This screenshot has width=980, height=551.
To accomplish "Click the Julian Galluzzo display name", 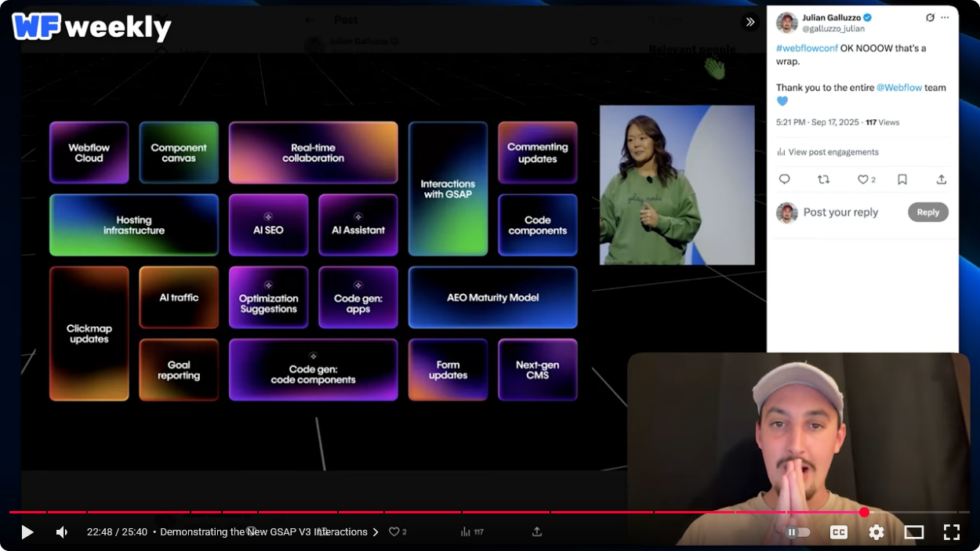I will (x=831, y=17).
